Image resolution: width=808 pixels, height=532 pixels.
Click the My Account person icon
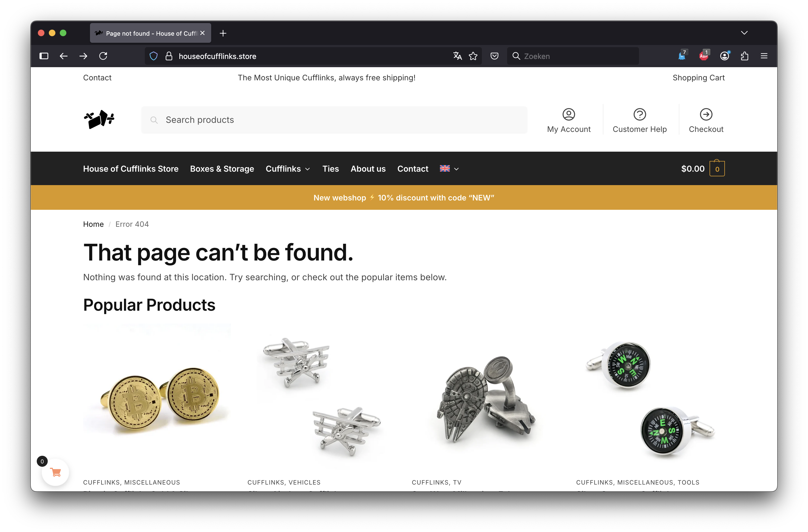click(x=569, y=114)
